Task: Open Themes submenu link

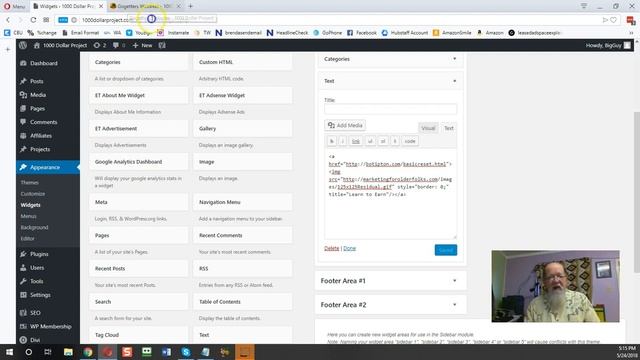Action: 29,182
